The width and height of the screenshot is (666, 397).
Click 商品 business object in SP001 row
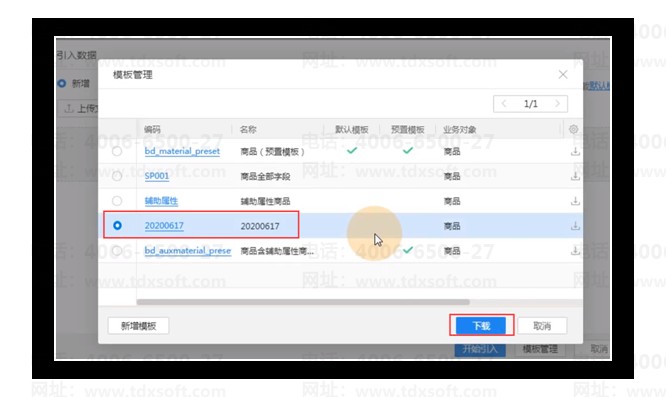(x=452, y=176)
